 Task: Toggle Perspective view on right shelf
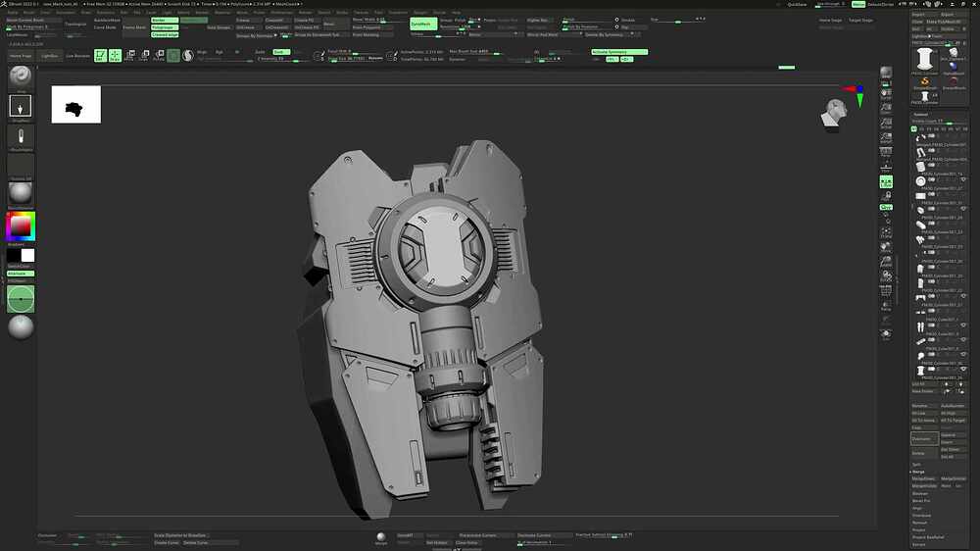(x=886, y=152)
